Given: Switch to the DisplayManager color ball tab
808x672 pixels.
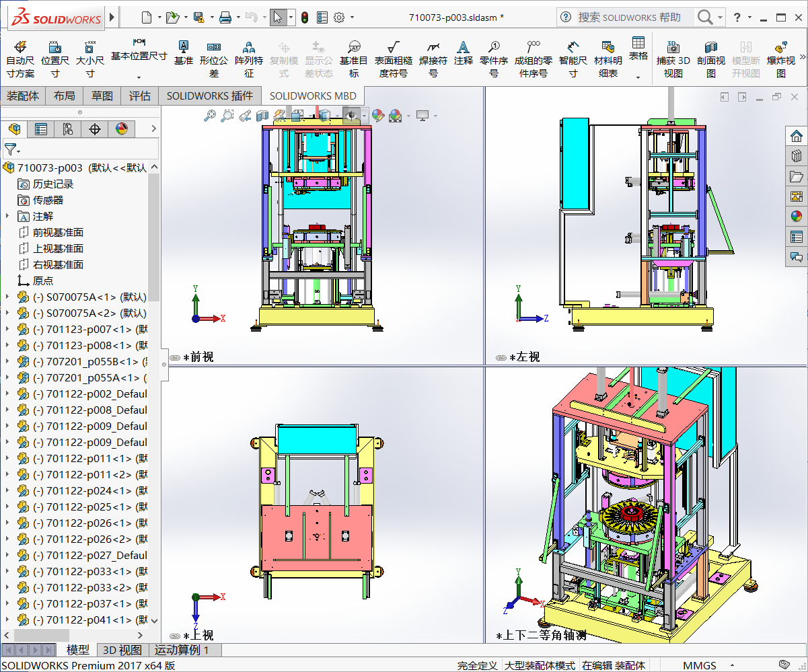Looking at the screenshot, I should click(122, 129).
